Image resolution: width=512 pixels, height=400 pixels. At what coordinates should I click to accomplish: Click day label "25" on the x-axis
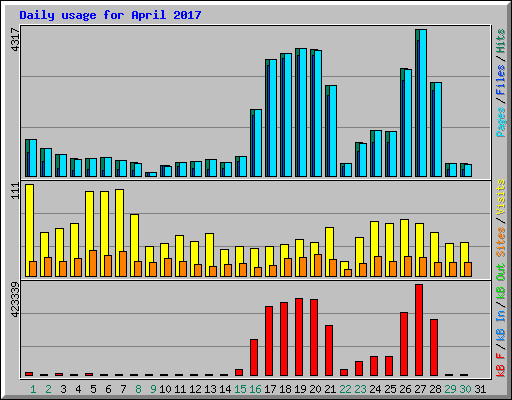[390, 389]
